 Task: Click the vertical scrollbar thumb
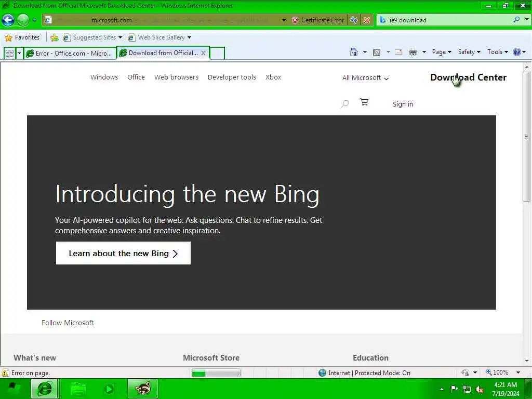click(526, 137)
